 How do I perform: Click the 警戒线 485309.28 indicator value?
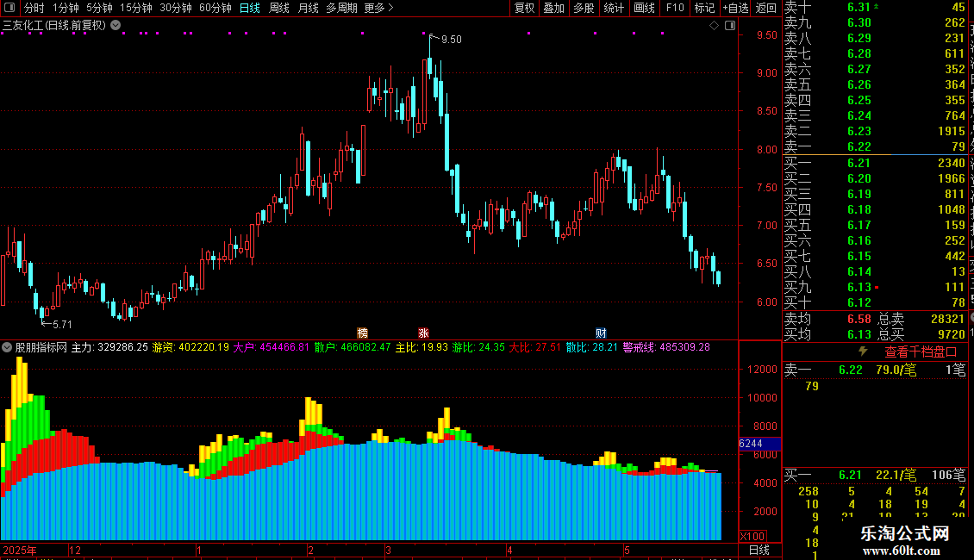pyautogui.click(x=666, y=347)
